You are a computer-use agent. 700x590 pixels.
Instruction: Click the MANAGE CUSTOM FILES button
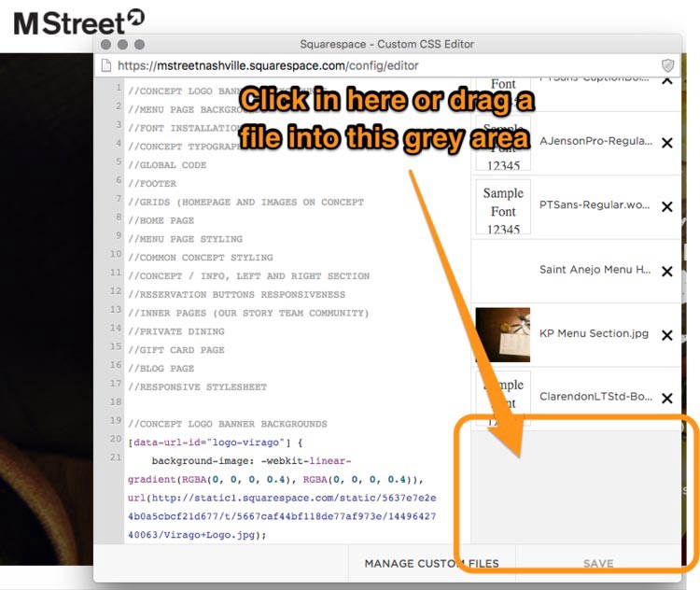(431, 563)
